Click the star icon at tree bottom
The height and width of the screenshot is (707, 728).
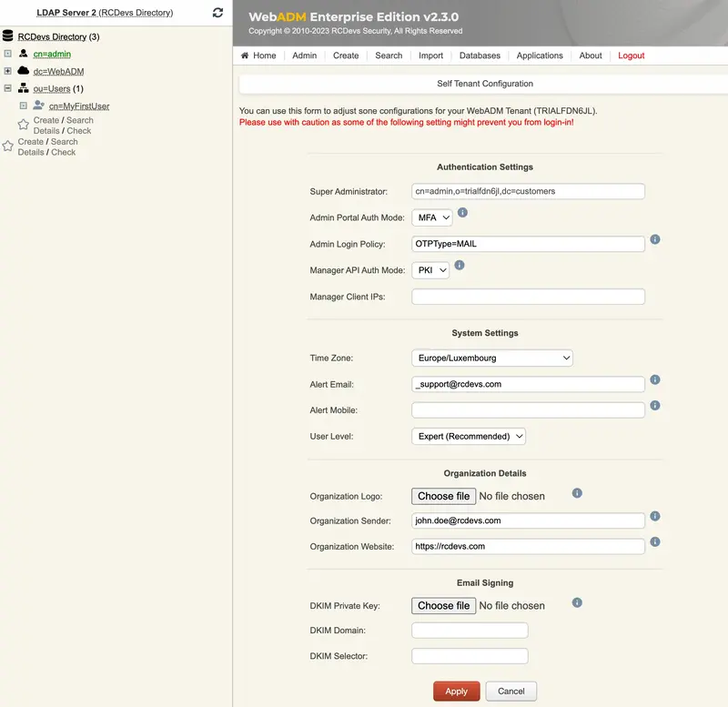[x=7, y=146]
